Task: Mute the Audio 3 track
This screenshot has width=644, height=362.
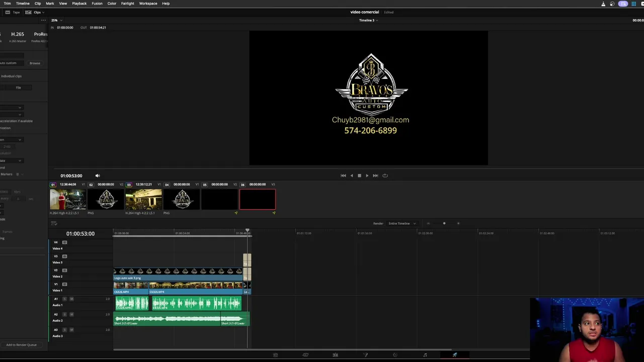Action: pyautogui.click(x=71, y=330)
